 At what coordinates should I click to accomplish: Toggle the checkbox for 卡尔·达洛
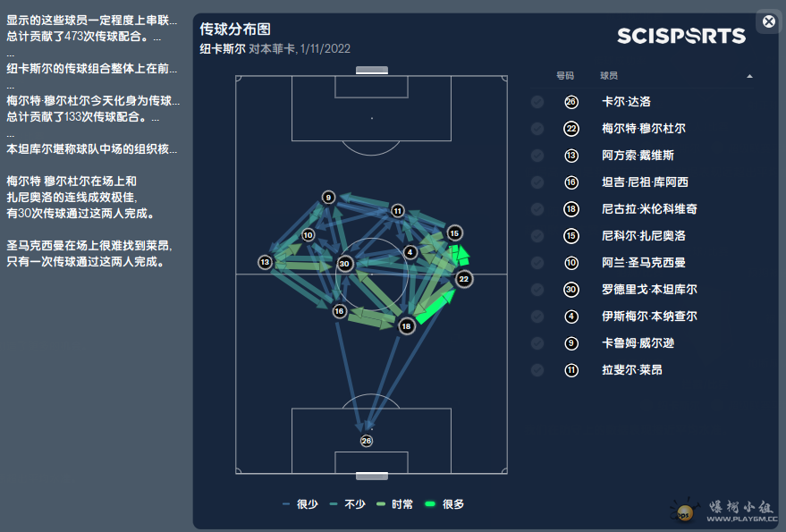(x=537, y=102)
